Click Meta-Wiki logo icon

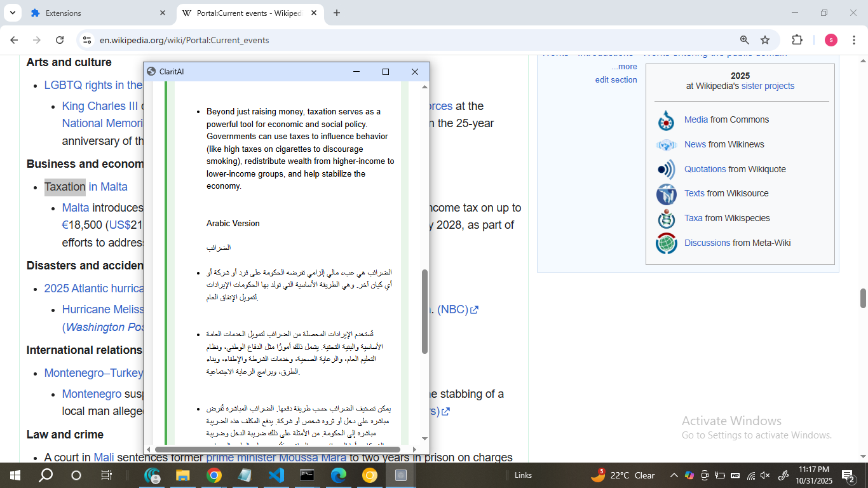coord(666,243)
